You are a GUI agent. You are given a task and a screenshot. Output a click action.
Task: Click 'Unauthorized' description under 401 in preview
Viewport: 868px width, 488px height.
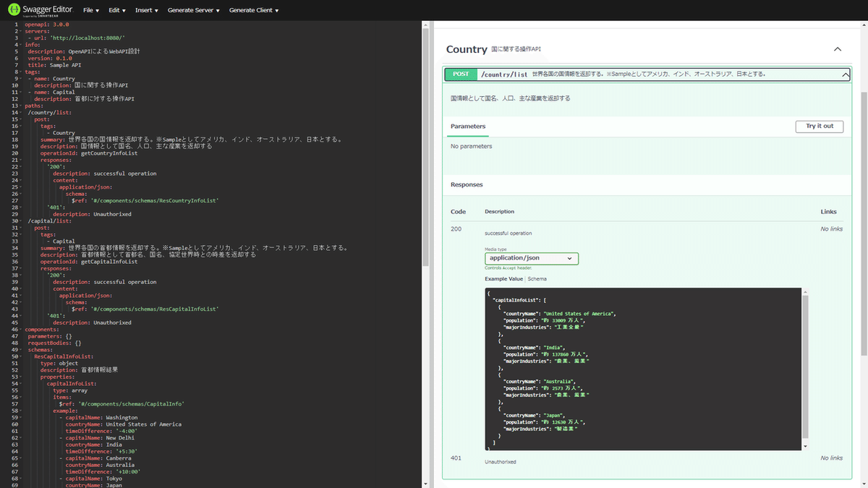click(x=501, y=461)
